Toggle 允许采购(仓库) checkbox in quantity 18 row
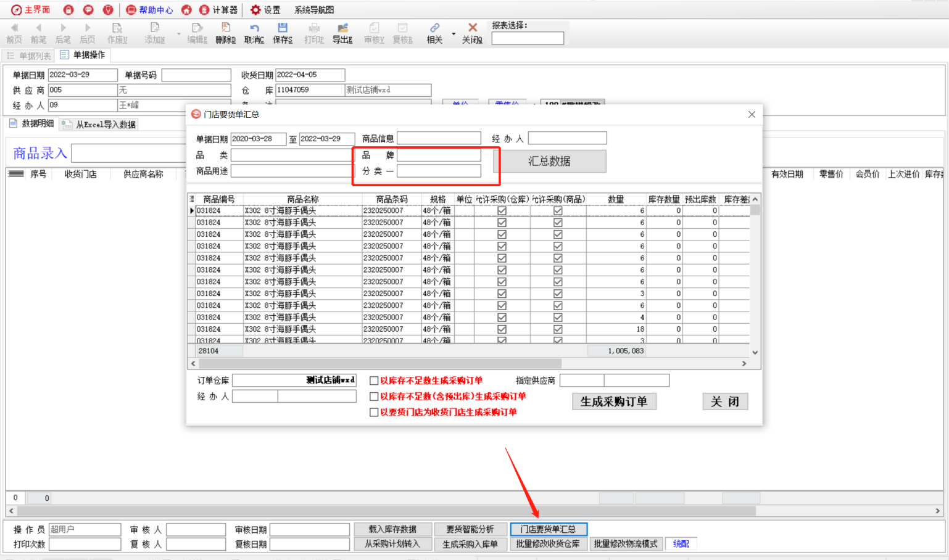The image size is (949, 560). click(x=502, y=329)
